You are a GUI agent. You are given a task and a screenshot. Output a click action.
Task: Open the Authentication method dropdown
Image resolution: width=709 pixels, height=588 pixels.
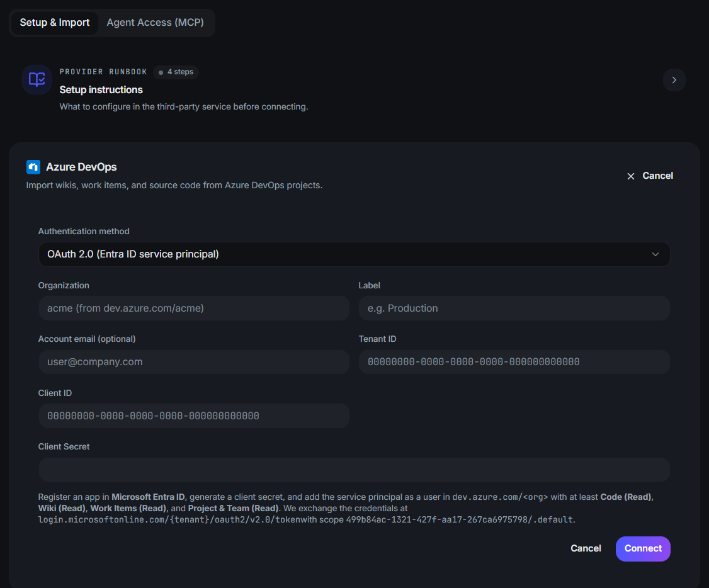coord(354,254)
